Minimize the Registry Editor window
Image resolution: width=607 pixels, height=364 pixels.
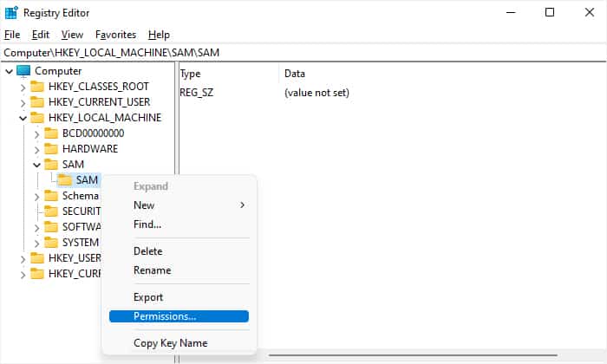tap(511, 12)
